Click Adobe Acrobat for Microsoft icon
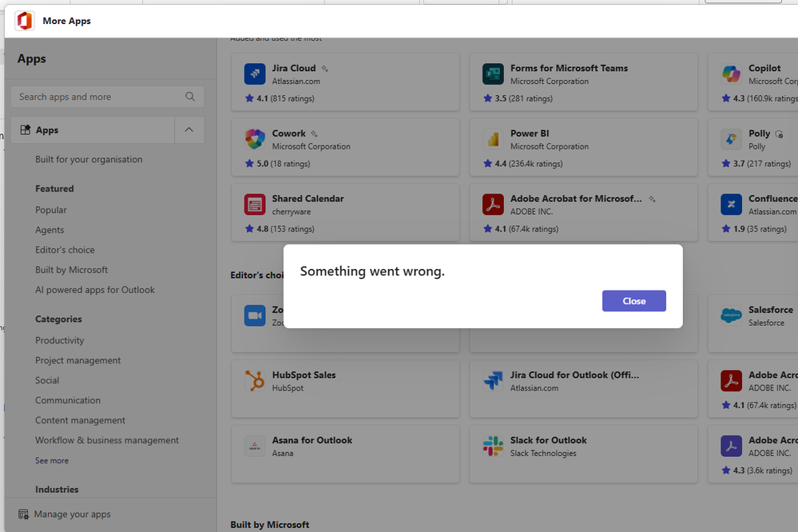The image size is (798, 532). (x=493, y=204)
